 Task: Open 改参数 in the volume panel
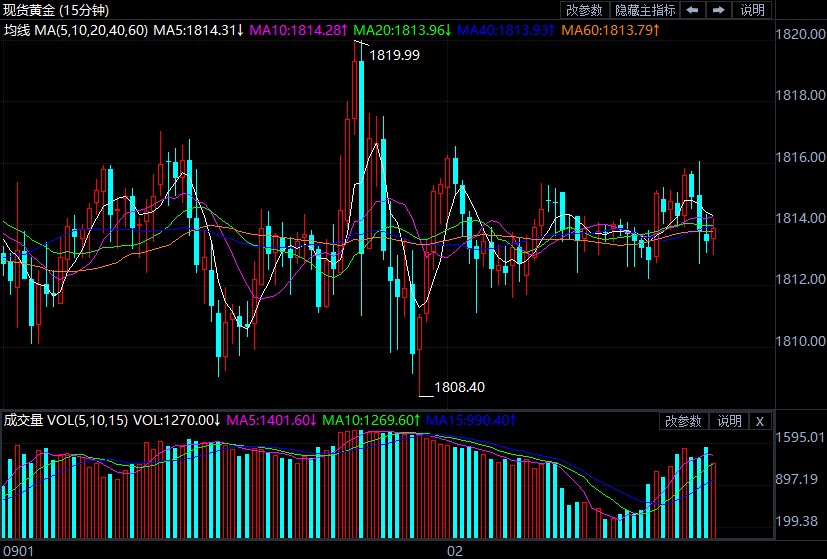tap(683, 421)
